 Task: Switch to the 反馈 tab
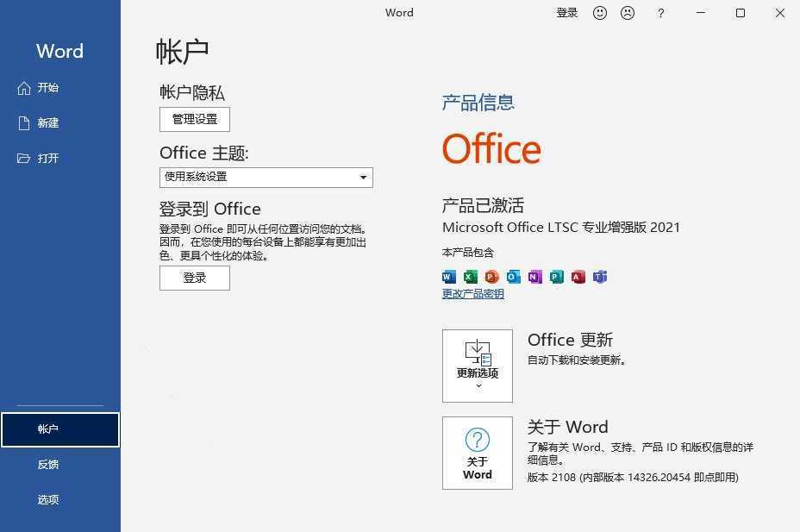(x=47, y=464)
